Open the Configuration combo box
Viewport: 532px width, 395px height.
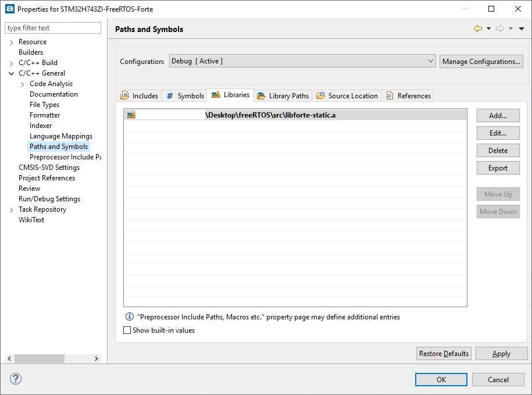(x=302, y=61)
